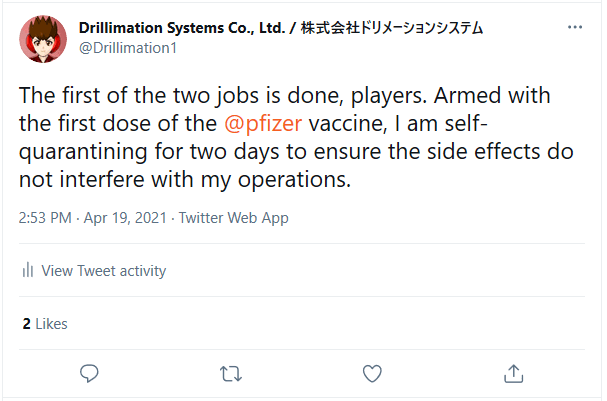The height and width of the screenshot is (401, 607).
Task: Show the 2 Likes list
Action: tap(45, 324)
